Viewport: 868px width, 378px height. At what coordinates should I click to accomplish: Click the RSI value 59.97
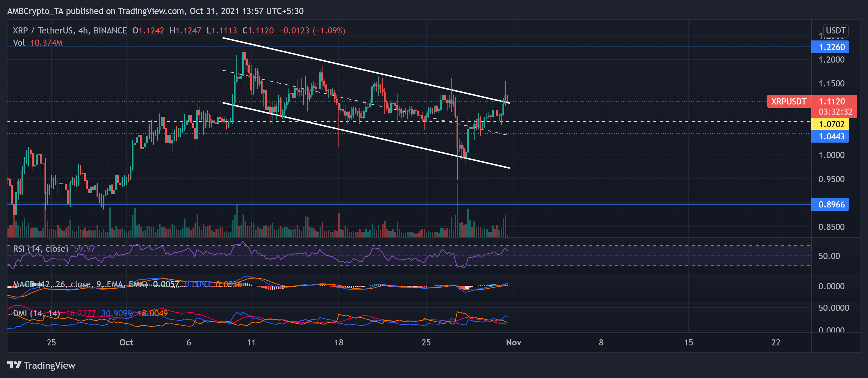coord(84,249)
